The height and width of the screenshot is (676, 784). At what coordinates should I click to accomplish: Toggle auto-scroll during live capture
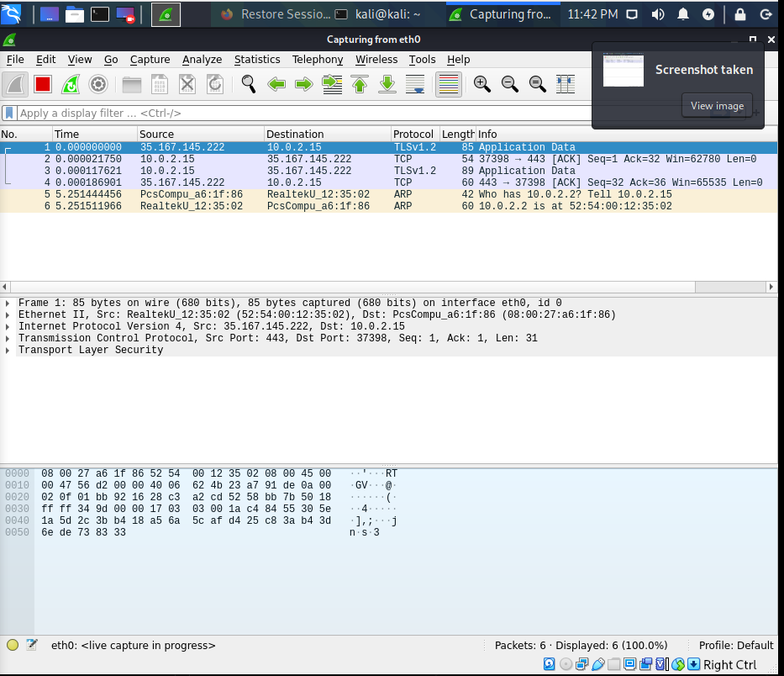[x=415, y=84]
